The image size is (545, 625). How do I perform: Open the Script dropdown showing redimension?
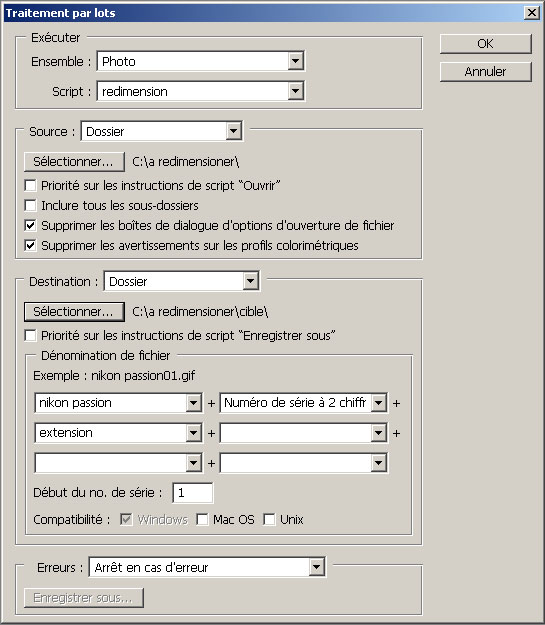(x=201, y=91)
